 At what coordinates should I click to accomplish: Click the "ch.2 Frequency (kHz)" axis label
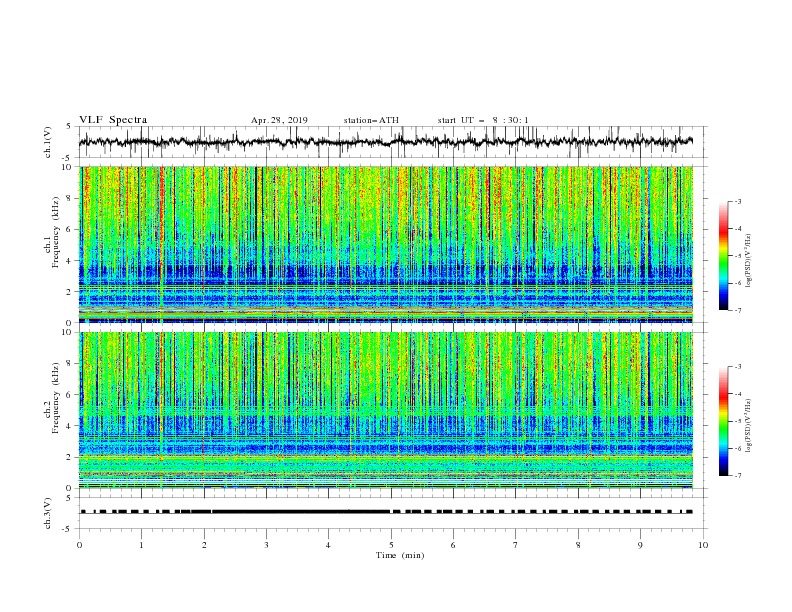[x=51, y=398]
